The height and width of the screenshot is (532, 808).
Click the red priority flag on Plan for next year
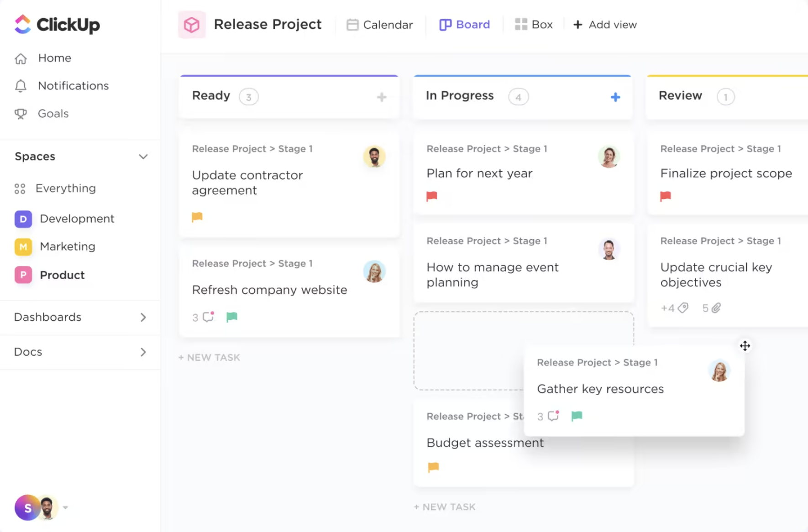(432, 196)
